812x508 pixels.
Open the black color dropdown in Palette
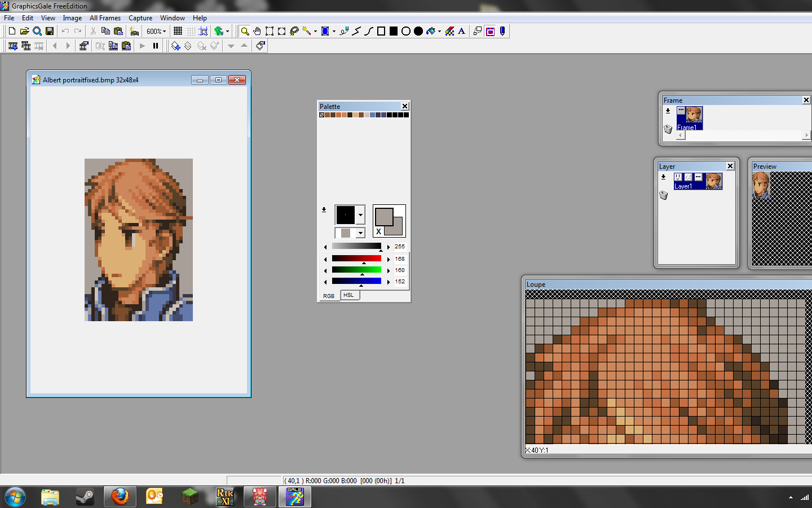pyautogui.click(x=360, y=215)
